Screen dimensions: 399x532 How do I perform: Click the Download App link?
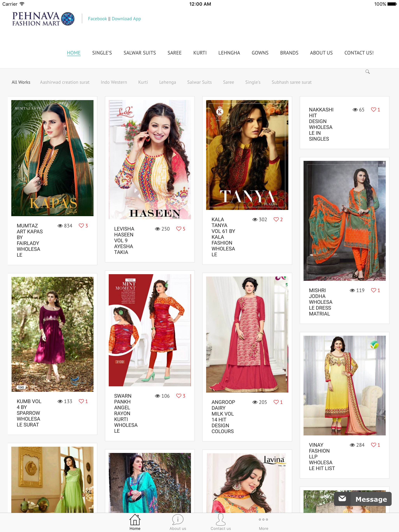click(126, 19)
